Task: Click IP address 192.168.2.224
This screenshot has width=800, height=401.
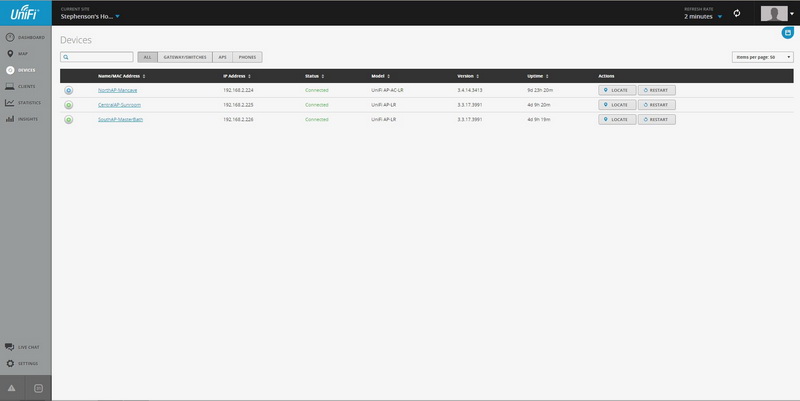Action: [x=238, y=90]
